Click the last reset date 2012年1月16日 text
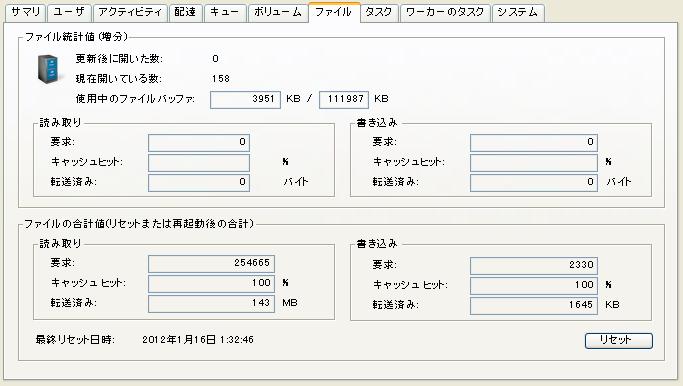The height and width of the screenshot is (386, 683). click(179, 340)
